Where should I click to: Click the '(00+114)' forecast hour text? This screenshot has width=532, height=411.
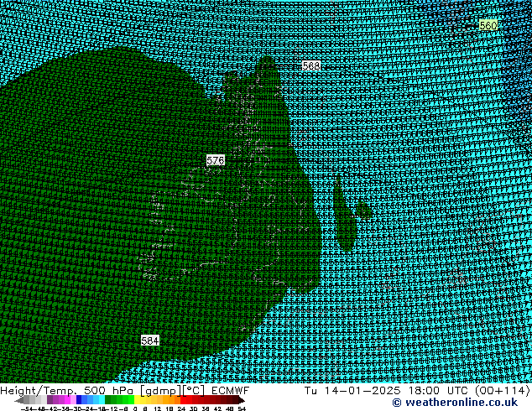[x=503, y=391]
